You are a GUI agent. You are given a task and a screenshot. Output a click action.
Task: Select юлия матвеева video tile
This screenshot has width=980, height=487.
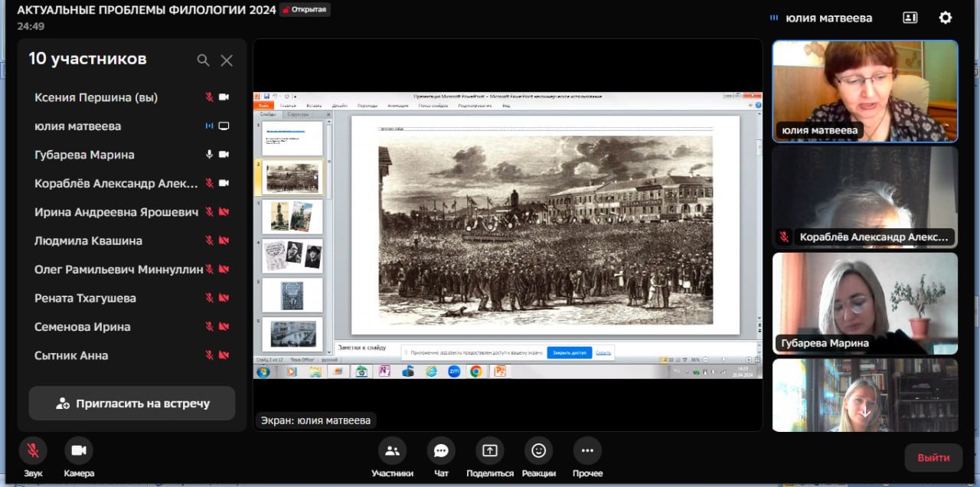pyautogui.click(x=865, y=91)
